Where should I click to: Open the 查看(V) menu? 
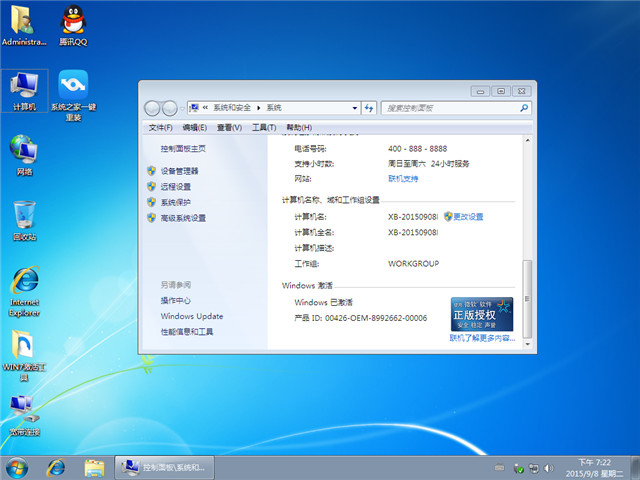pos(229,128)
